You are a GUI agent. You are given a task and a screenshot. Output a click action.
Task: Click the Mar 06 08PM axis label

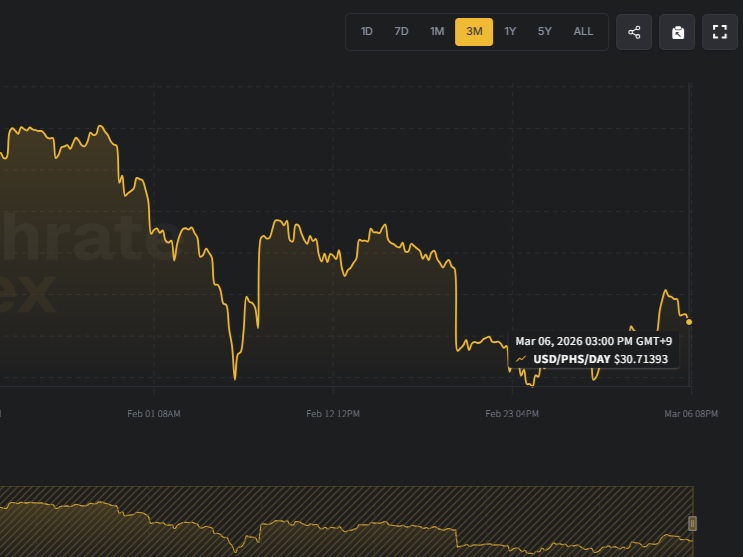pos(690,414)
